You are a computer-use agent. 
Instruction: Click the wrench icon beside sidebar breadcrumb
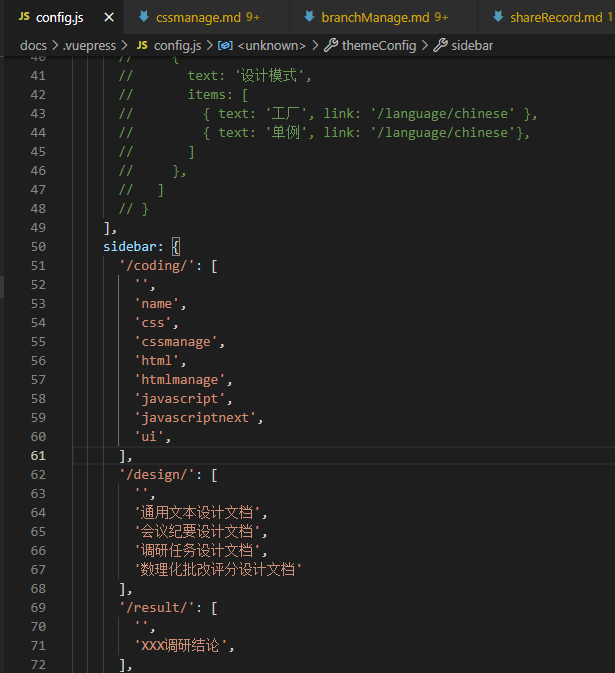point(440,45)
